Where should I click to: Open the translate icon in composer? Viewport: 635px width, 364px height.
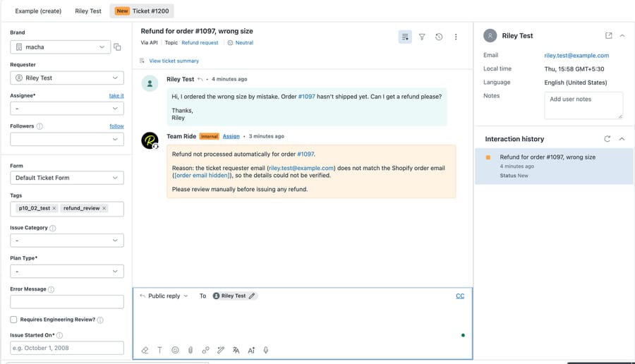[x=236, y=350]
